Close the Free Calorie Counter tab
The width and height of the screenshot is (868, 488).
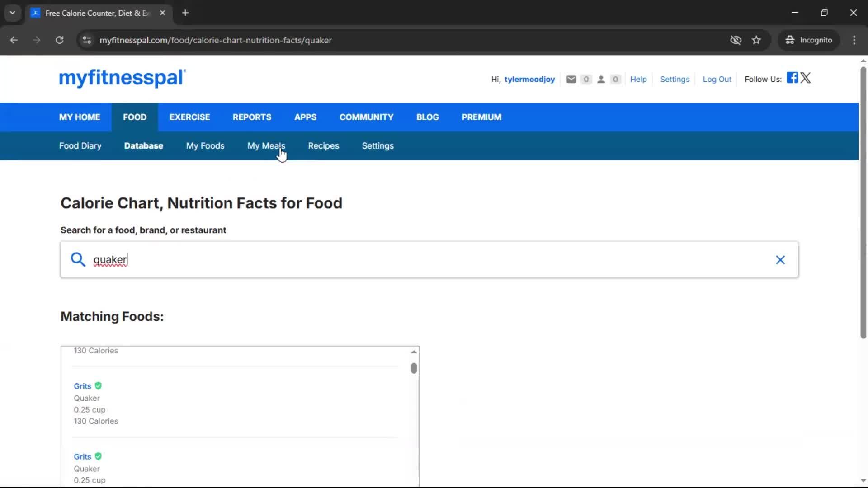pos(162,13)
